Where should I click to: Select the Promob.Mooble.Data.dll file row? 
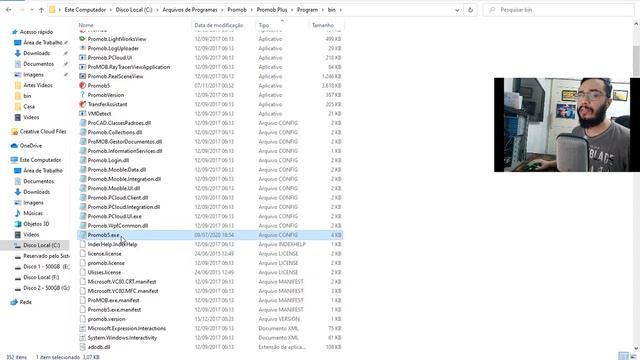pos(210,170)
